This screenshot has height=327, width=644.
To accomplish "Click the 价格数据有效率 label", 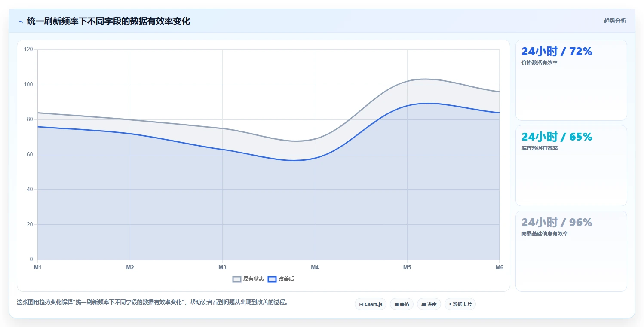I will point(539,63).
